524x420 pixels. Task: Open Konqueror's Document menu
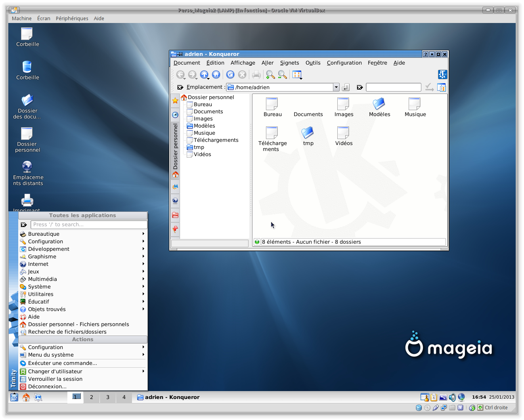[x=187, y=63]
